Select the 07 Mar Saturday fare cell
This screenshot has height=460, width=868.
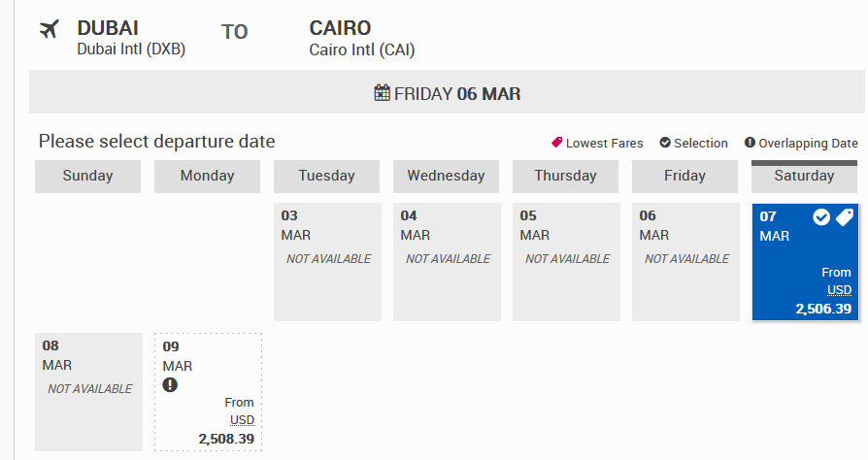pos(804,262)
